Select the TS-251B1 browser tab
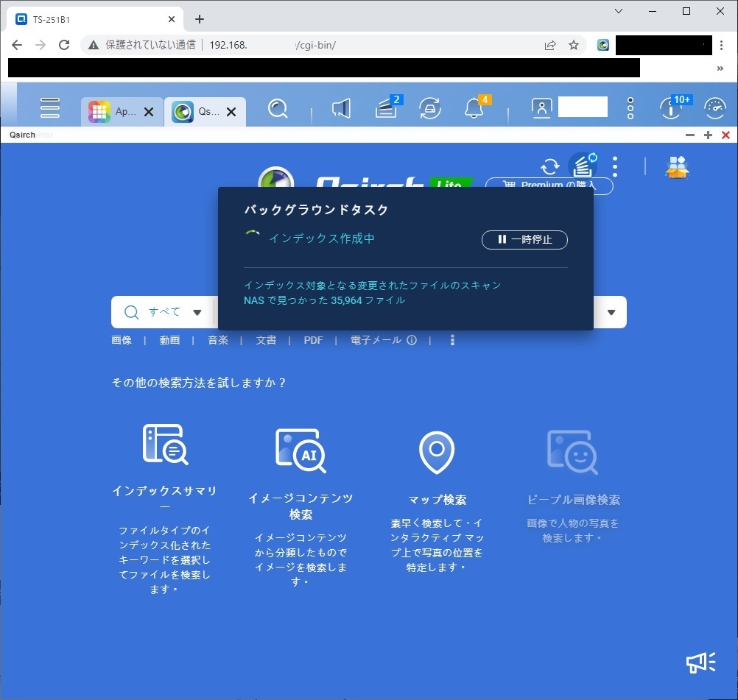Viewport: 738px width, 700px height. 96,19
